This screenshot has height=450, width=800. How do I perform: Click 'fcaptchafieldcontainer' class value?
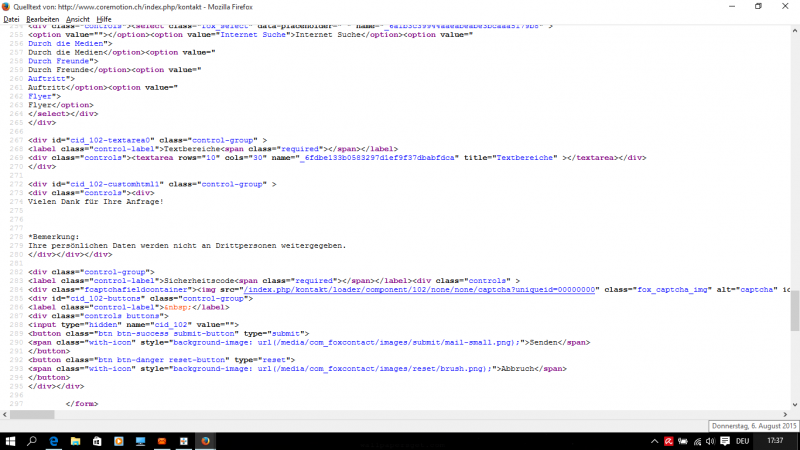[136, 289]
